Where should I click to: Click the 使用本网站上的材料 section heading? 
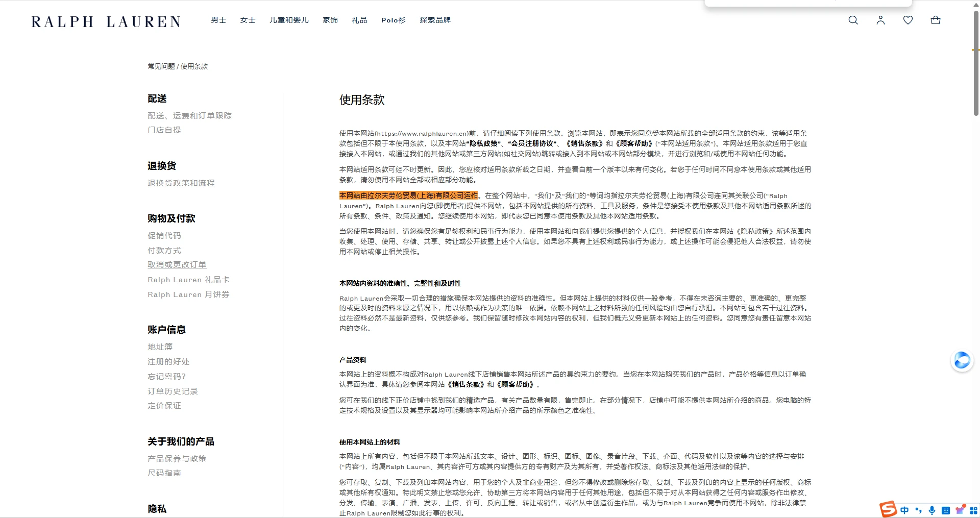(370, 442)
